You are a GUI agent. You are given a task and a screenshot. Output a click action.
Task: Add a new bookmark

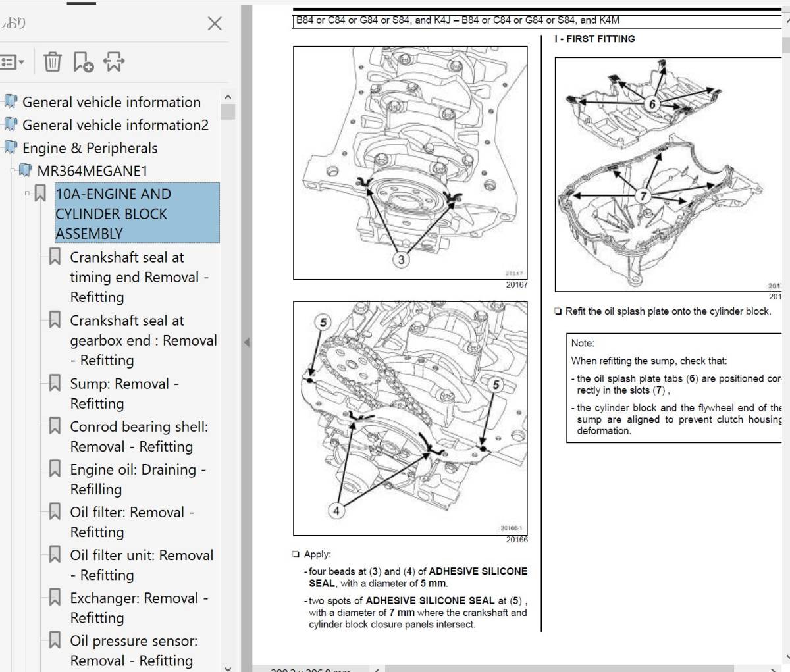pyautogui.click(x=83, y=62)
